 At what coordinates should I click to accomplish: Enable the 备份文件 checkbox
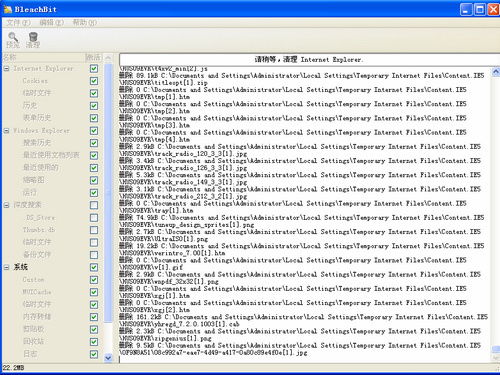94,255
